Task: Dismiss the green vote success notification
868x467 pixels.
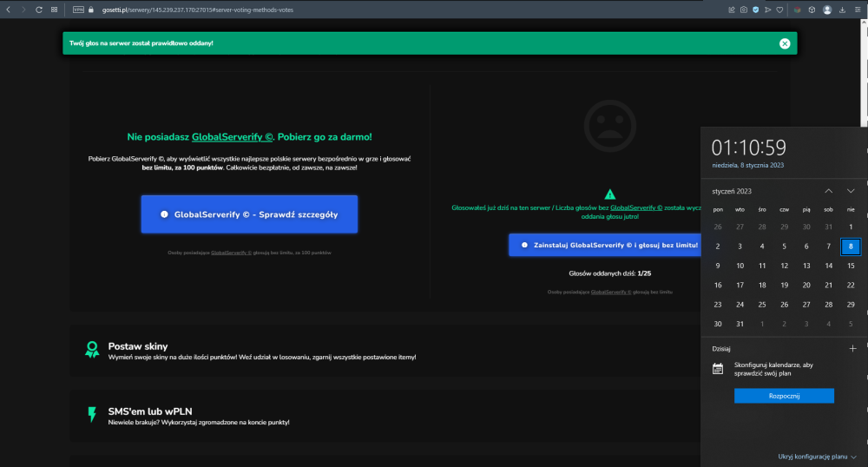Action: click(785, 43)
